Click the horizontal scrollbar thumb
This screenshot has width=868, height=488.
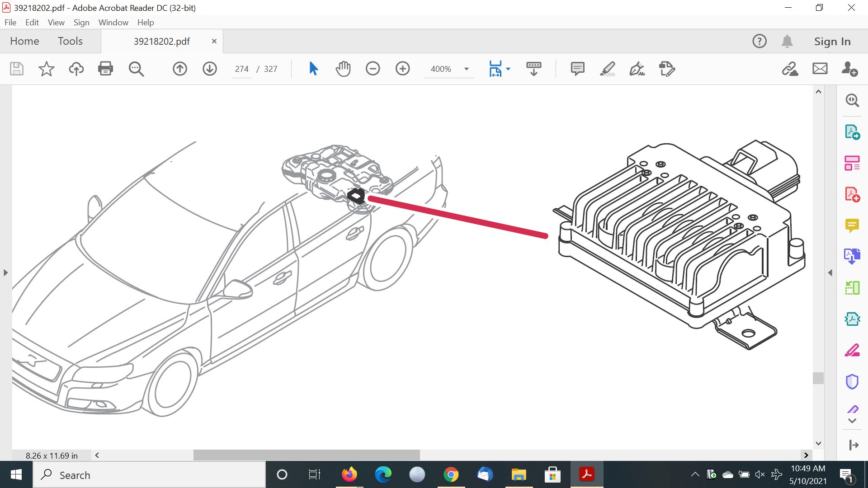point(307,455)
